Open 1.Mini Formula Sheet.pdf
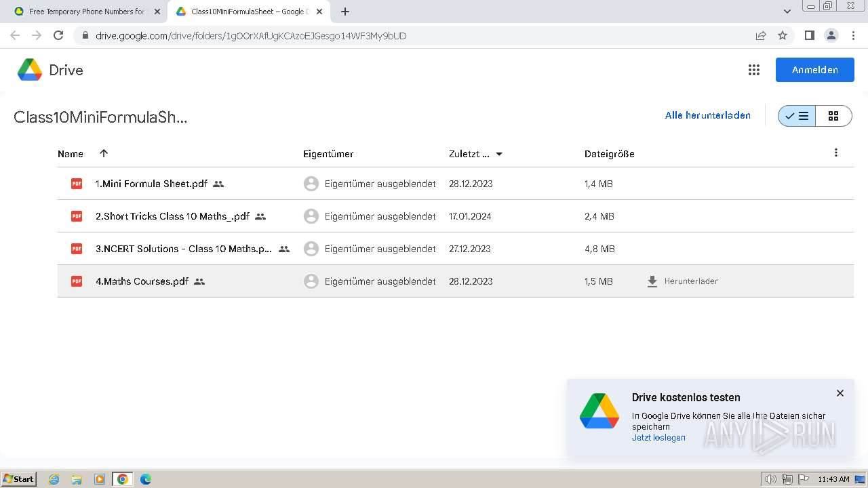868x488 pixels. (x=151, y=184)
